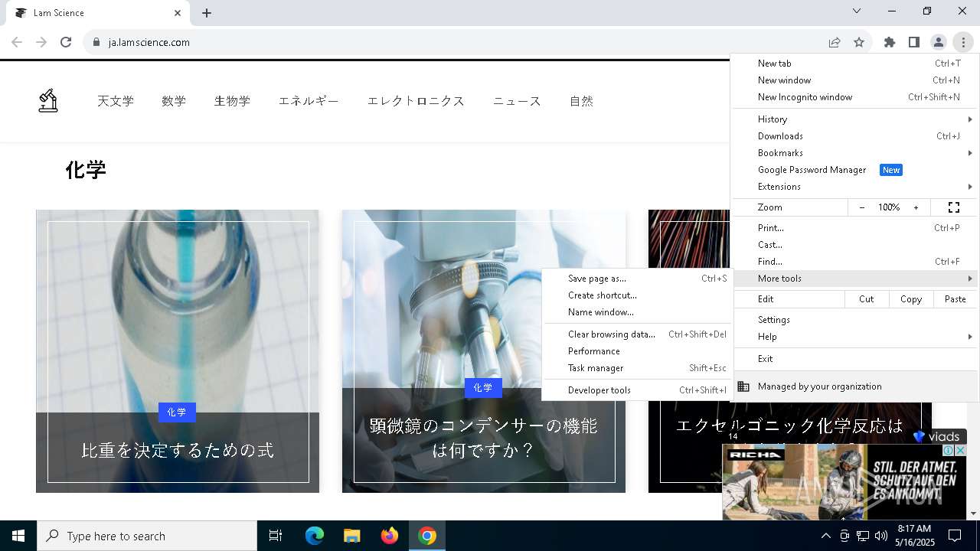This screenshot has width=980, height=551.
Task: Open Google Password Manager
Action: (x=855, y=170)
